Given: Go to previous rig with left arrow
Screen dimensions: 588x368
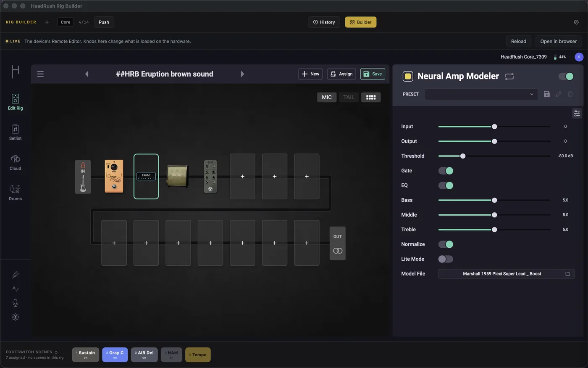Looking at the screenshot, I should [87, 74].
